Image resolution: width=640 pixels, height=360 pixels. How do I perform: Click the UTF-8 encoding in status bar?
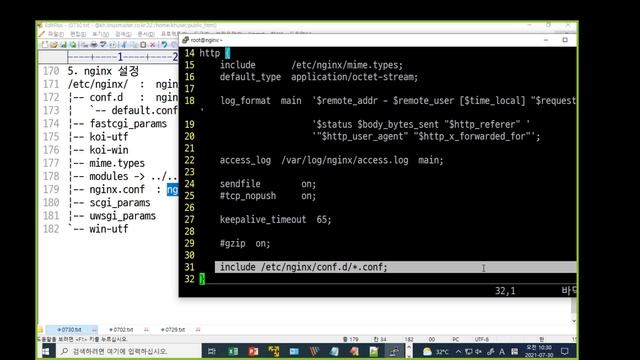[482, 339]
